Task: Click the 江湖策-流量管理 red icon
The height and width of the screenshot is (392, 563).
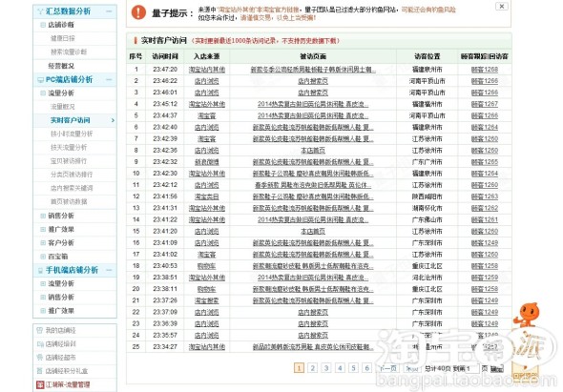Action: tap(40, 384)
